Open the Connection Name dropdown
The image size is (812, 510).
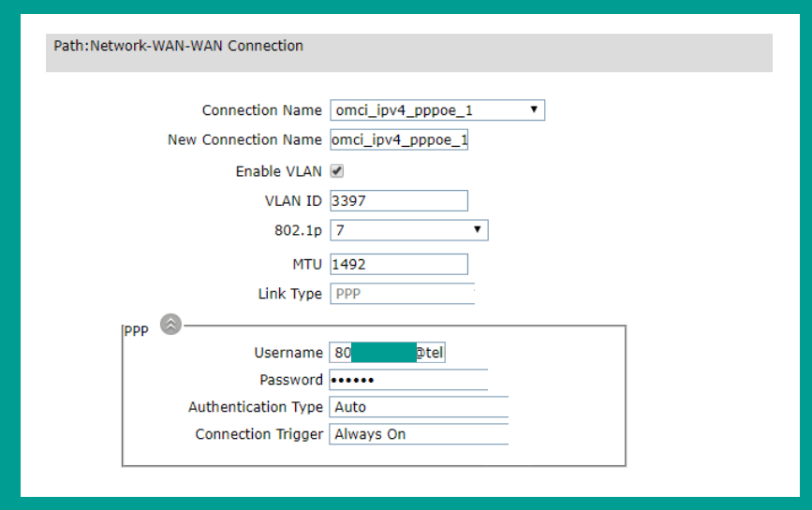click(x=437, y=110)
